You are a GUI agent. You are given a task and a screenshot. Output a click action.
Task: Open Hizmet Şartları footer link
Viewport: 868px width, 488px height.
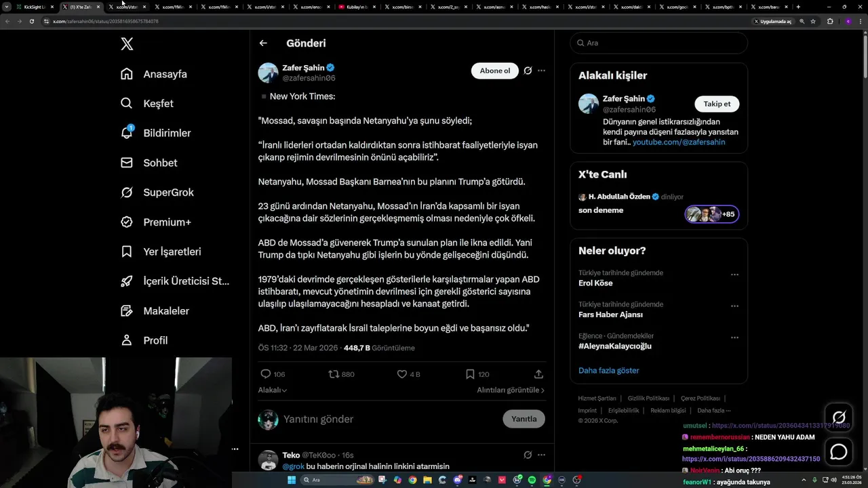click(x=597, y=399)
